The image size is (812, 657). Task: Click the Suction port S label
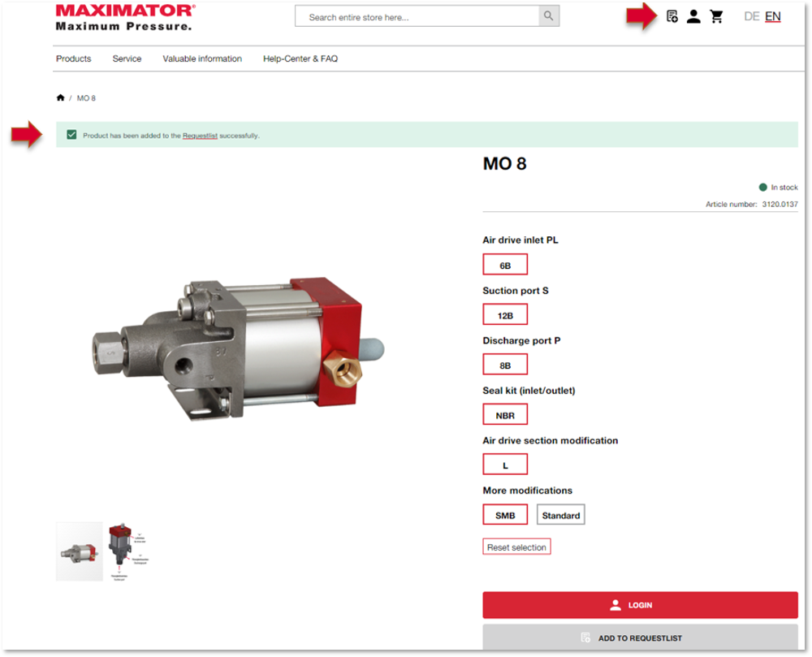[516, 291]
